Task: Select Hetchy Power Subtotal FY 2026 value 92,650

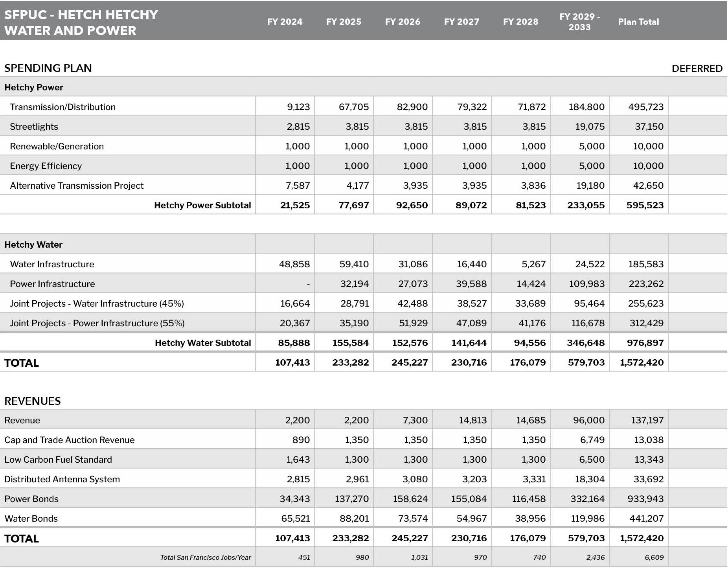Action: 412,205
